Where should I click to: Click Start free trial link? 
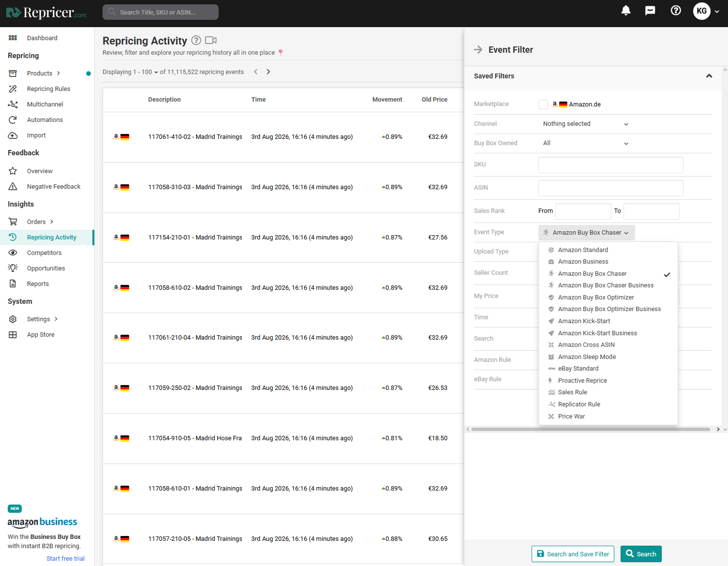pos(65,559)
